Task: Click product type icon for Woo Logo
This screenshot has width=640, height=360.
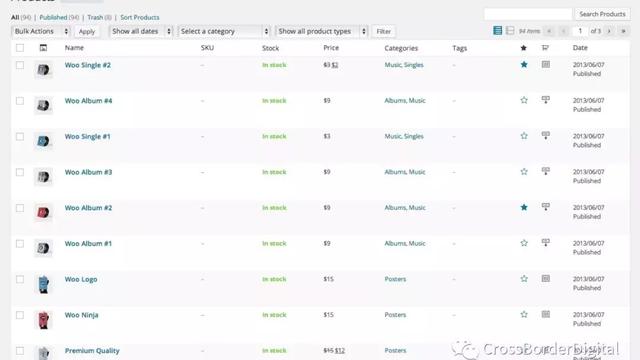Action: pos(546,278)
